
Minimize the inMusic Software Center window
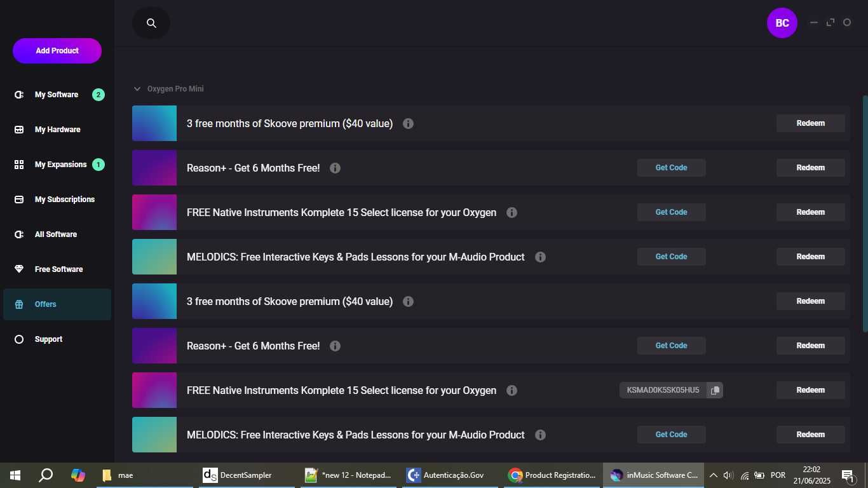coord(814,23)
